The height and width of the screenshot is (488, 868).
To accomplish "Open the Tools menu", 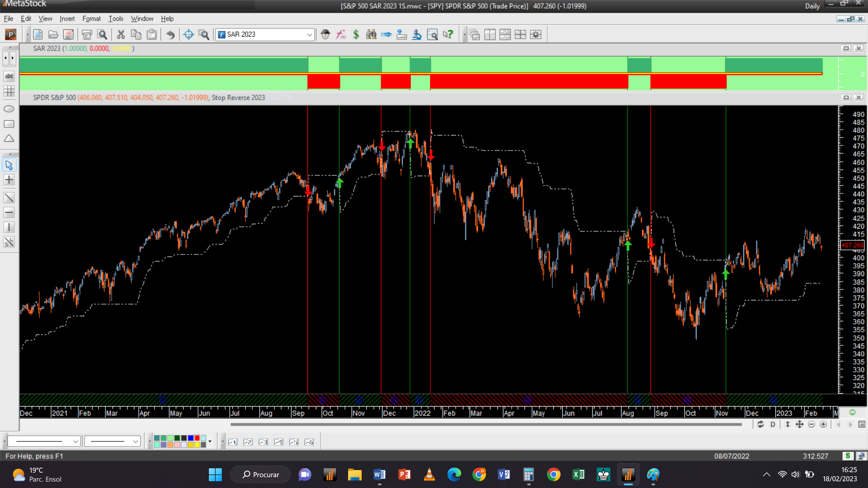I will tap(116, 19).
